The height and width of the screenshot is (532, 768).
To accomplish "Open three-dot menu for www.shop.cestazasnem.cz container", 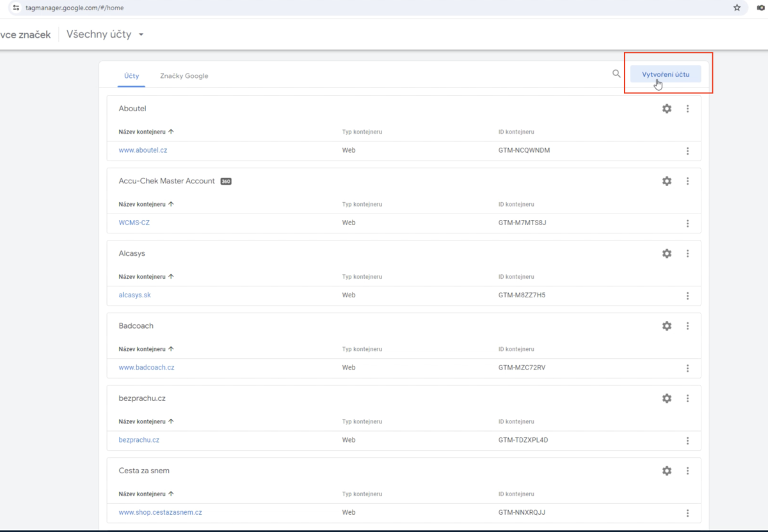I will 687,513.
